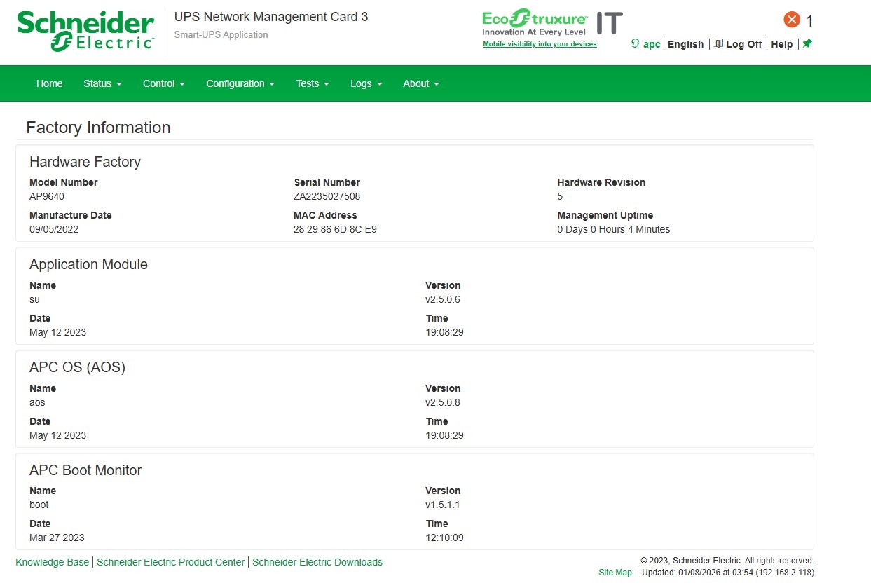The width and height of the screenshot is (871, 588).
Task: Select the AOS name value aos
Action: pos(37,402)
